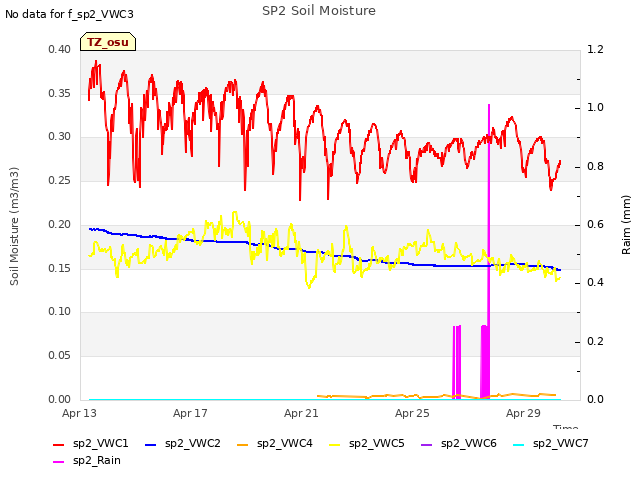Click the orange sp2_VWC4 legend swatch
Viewport: 640px width, 480px height.
point(242,445)
